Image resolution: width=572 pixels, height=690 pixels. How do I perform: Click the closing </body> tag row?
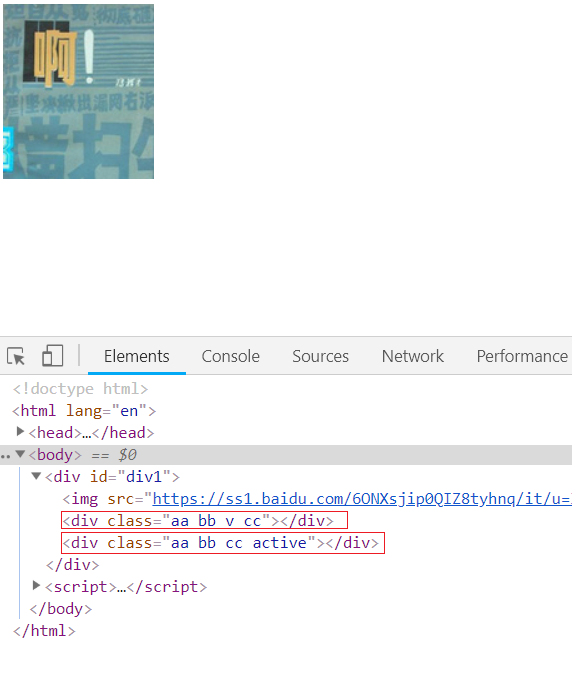click(60, 609)
